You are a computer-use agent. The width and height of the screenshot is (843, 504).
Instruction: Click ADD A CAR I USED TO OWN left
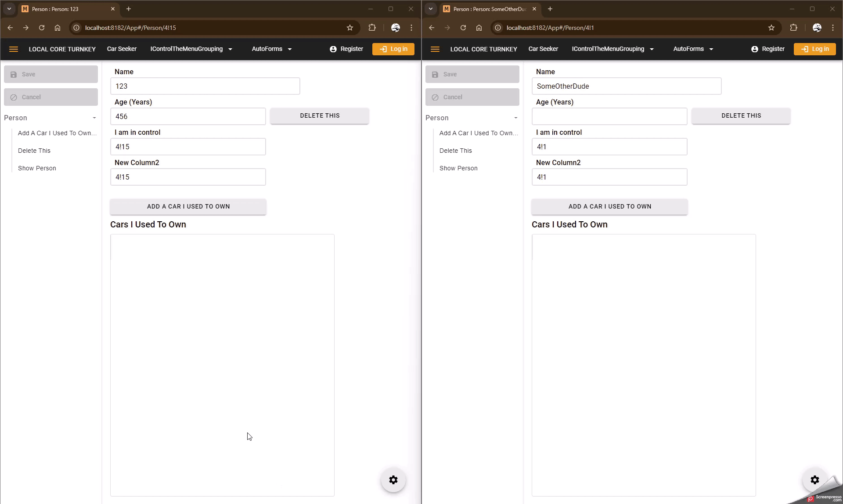pos(188,206)
